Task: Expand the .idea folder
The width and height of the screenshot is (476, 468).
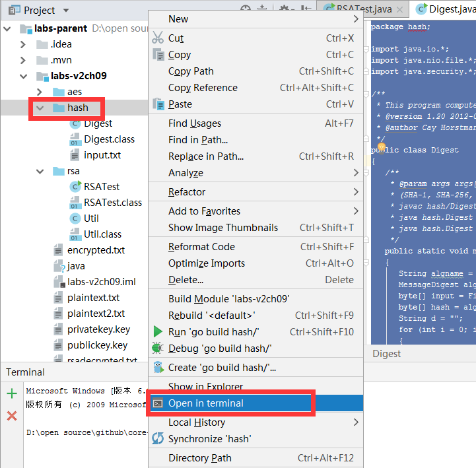Action: point(23,45)
